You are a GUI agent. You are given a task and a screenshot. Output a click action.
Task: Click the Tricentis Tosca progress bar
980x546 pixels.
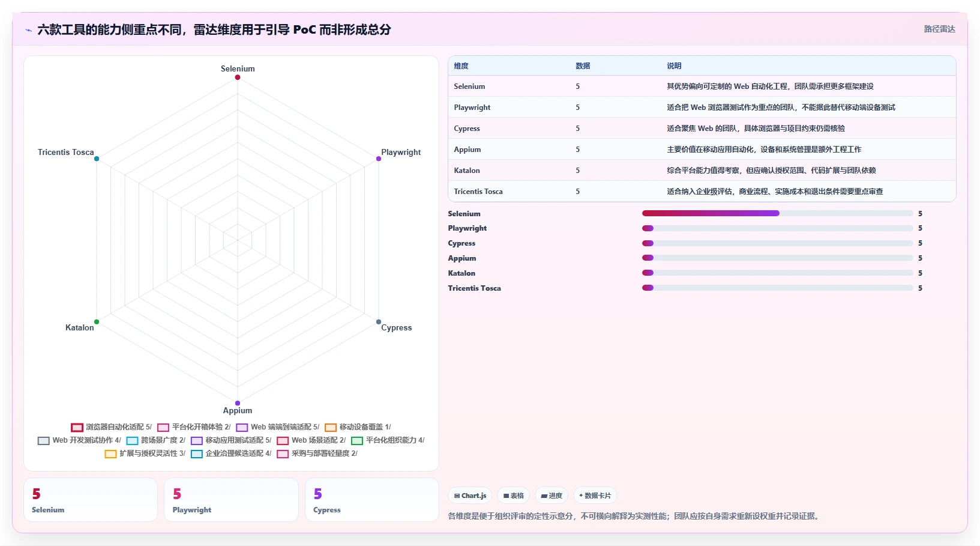[x=778, y=288]
